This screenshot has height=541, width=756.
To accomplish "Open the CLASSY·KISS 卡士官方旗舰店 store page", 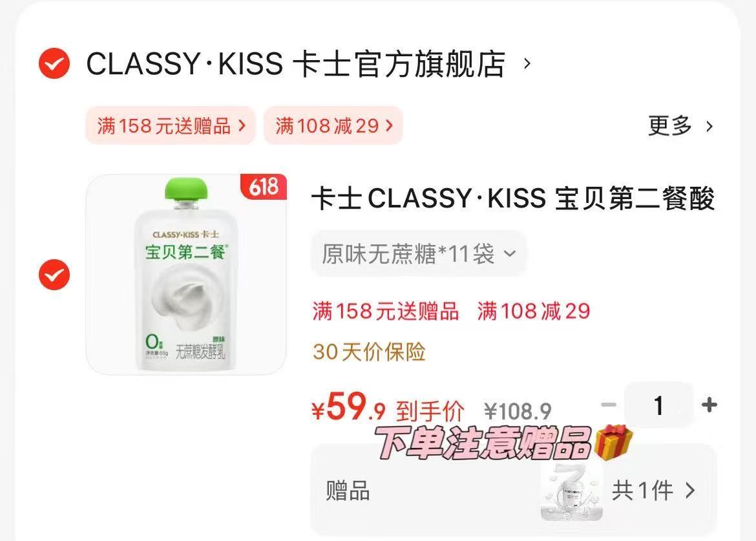I will [x=295, y=63].
